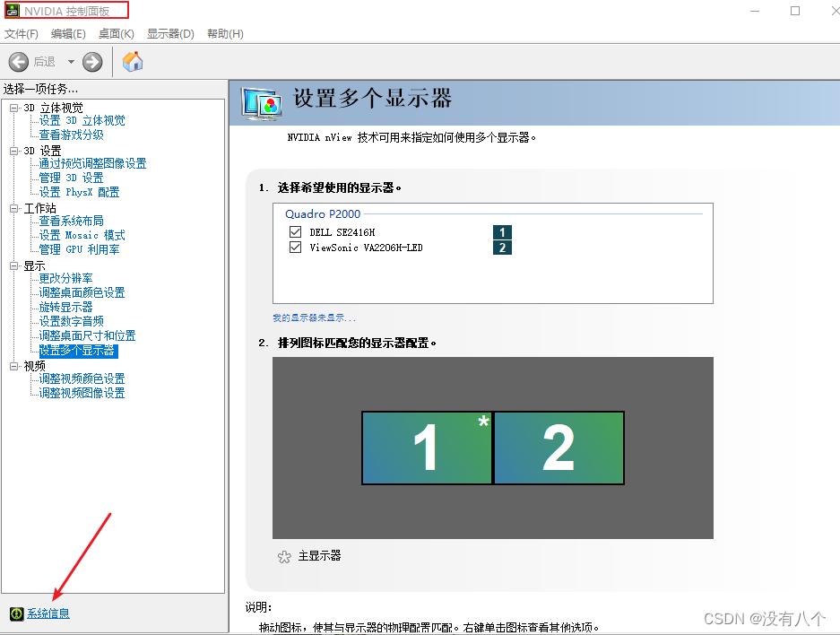Collapse the 视频 tree node
Viewport: 840px width, 635px height.
tap(14, 366)
